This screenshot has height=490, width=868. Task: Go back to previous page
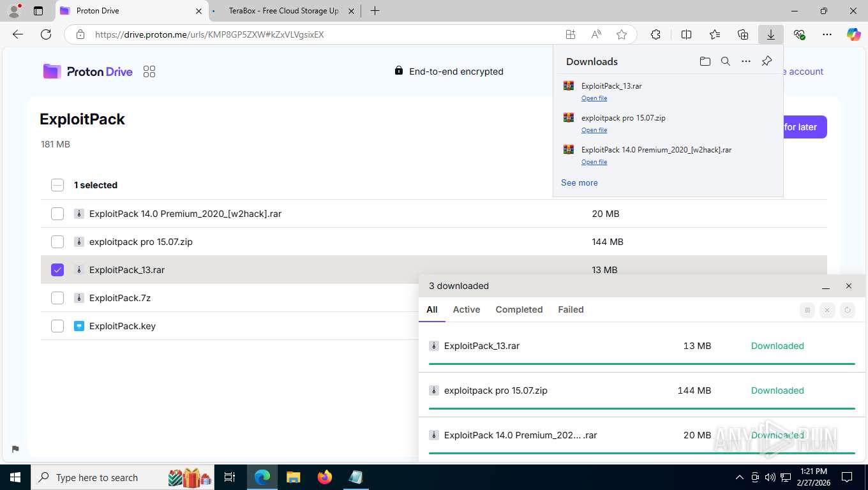pyautogui.click(x=18, y=34)
